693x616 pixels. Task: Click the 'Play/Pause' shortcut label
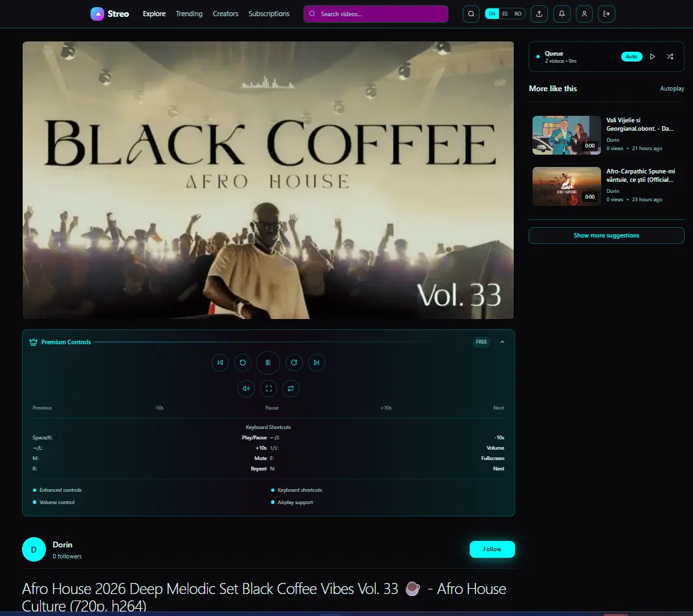click(x=254, y=437)
